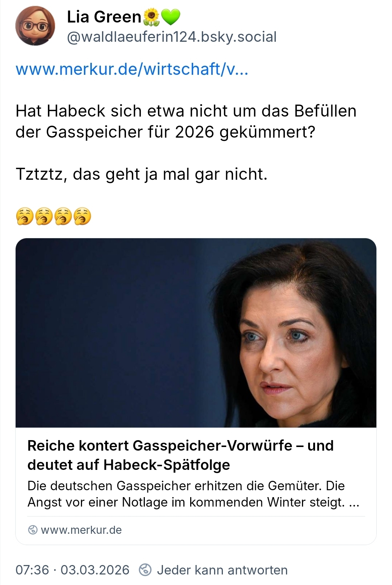Click the www.merkur.de source label
The width and height of the screenshot is (392, 585).
[81, 530]
